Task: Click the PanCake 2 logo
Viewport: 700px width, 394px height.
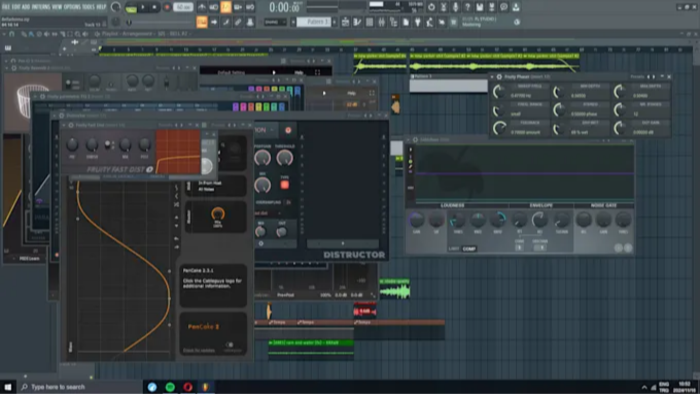Action: point(204,327)
